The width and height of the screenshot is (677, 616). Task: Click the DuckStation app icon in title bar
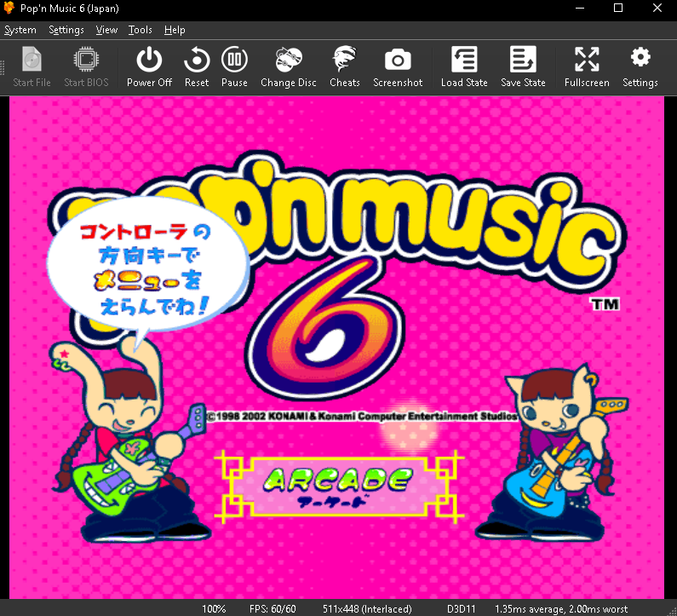tap(9, 8)
